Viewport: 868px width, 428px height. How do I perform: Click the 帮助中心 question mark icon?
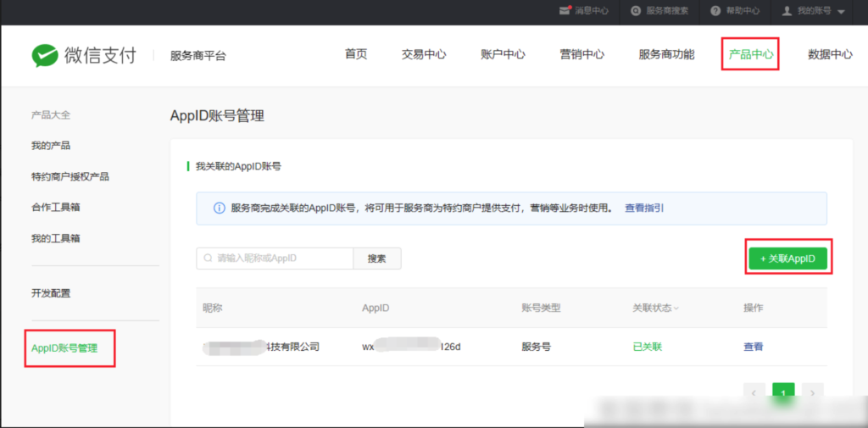pyautogui.click(x=715, y=11)
